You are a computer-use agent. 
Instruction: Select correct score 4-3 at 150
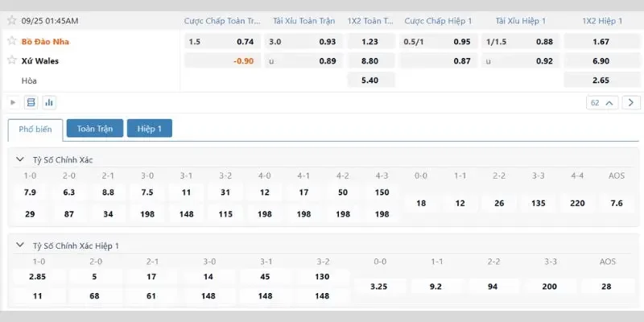[x=382, y=192]
